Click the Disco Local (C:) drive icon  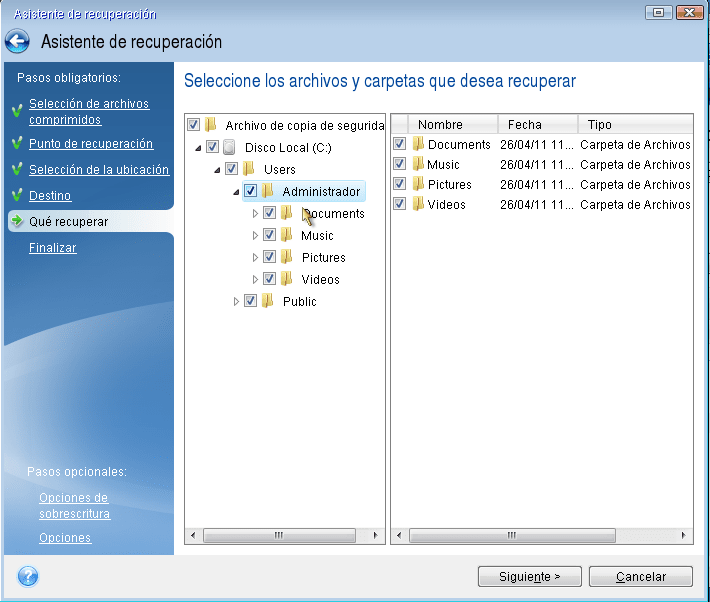point(229,147)
